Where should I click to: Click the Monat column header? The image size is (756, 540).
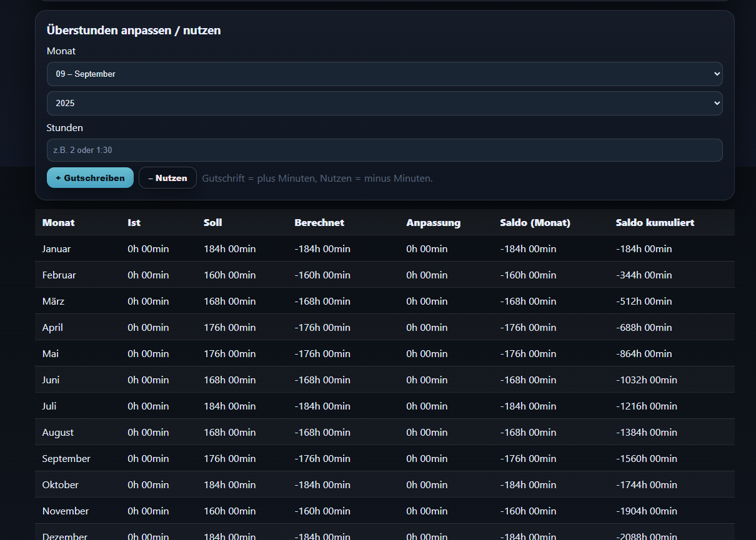point(58,222)
